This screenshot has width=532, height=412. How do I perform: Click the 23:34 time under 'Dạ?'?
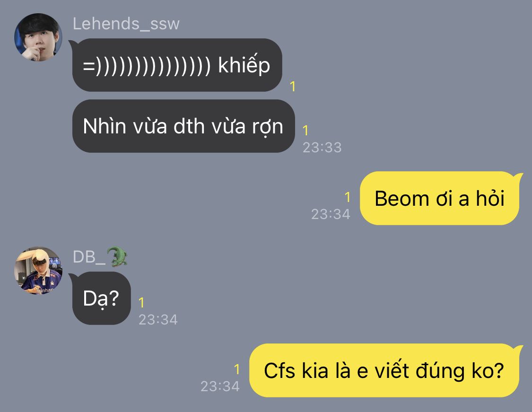tap(158, 320)
